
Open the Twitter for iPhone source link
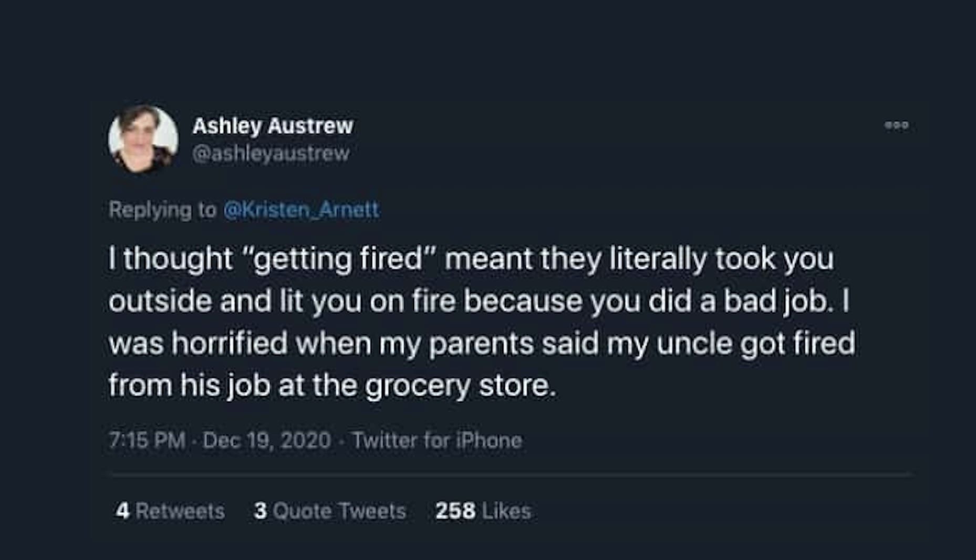coord(437,440)
